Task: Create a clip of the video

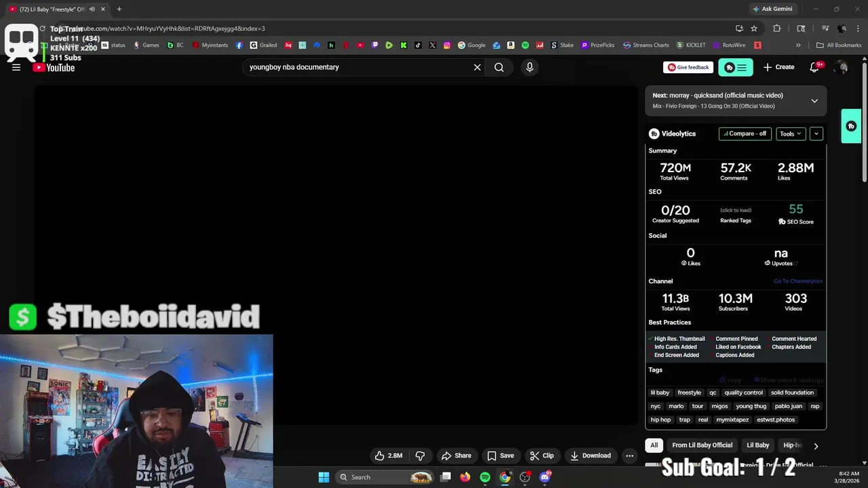Action: 542,455
